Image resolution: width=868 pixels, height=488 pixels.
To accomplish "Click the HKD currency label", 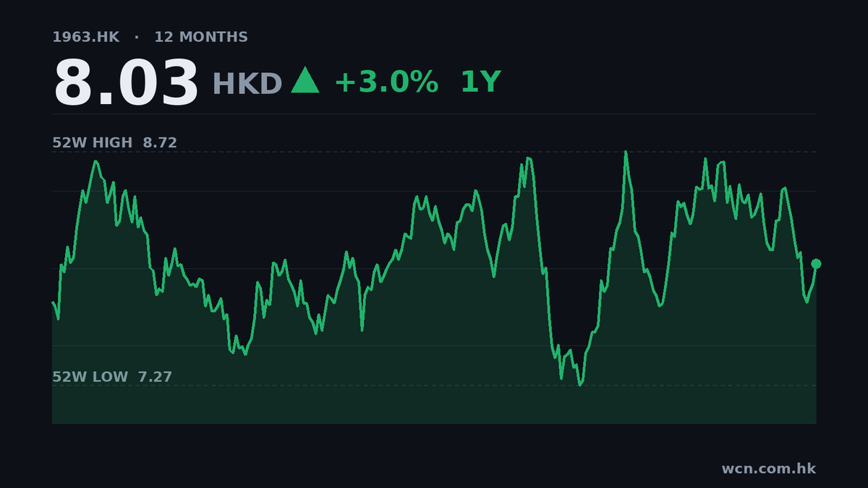I will point(247,84).
